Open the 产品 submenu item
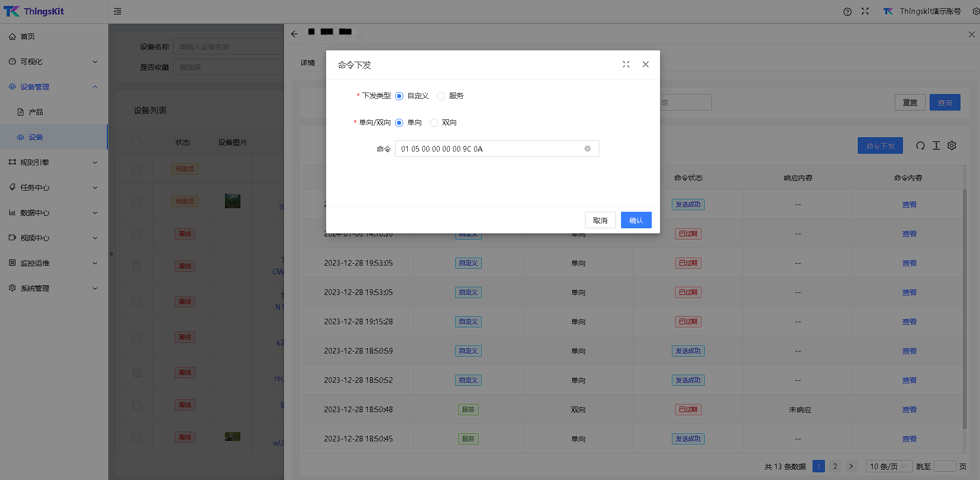This screenshot has width=980, height=480. point(35,112)
